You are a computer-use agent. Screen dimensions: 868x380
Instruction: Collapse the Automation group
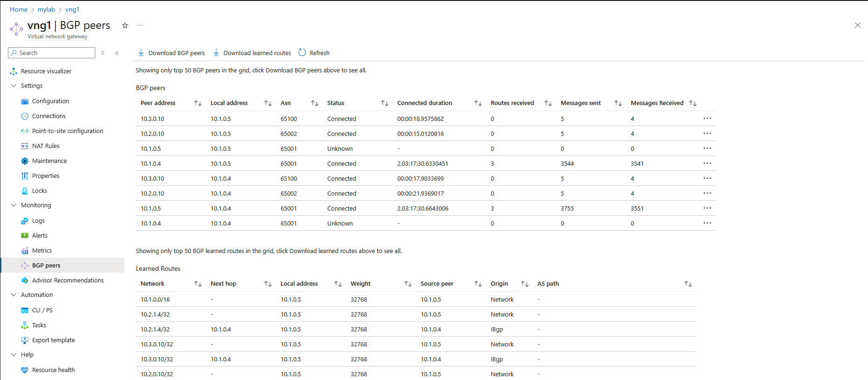pos(14,295)
